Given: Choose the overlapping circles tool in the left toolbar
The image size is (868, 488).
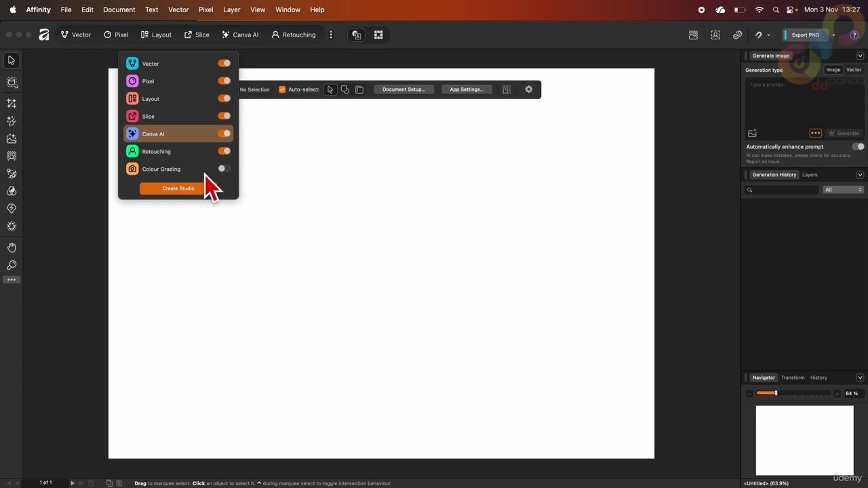Looking at the screenshot, I should 12,191.
